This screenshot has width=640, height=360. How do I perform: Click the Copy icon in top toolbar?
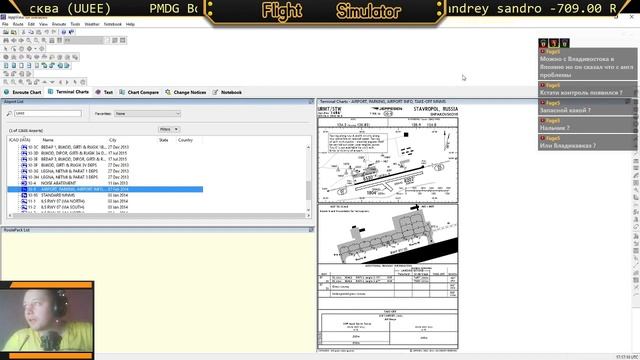click(31, 32)
